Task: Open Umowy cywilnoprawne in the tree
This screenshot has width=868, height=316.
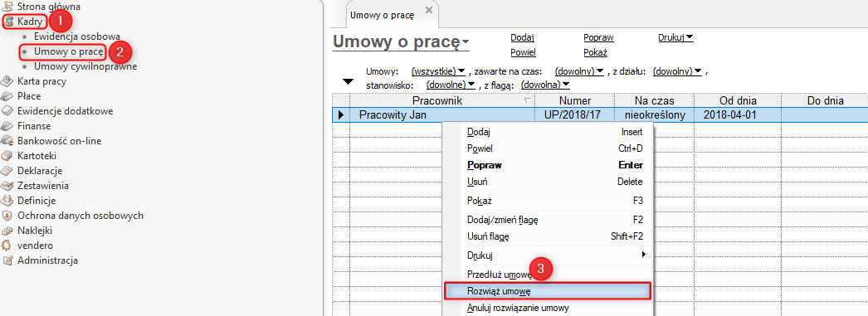Action: pyautogui.click(x=85, y=66)
